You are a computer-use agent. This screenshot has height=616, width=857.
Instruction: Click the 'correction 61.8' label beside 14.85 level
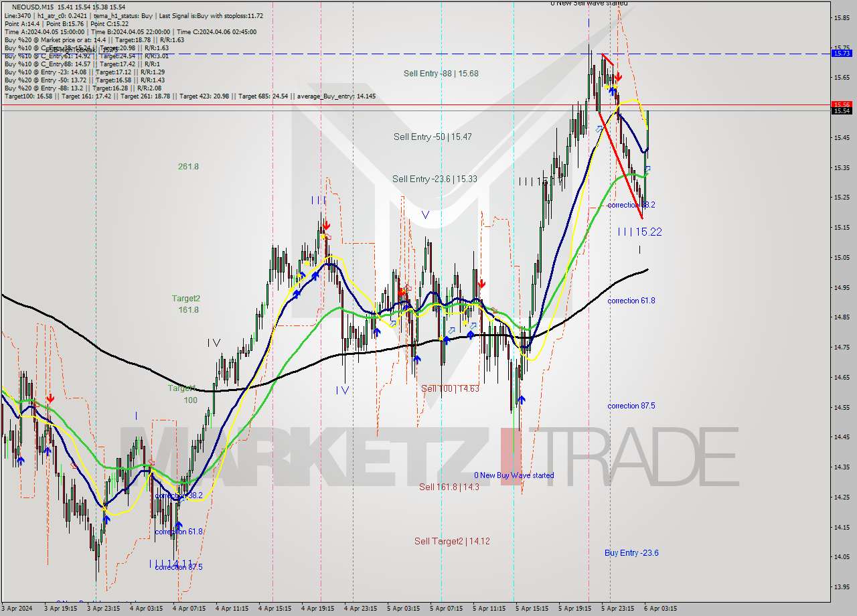pyautogui.click(x=631, y=301)
